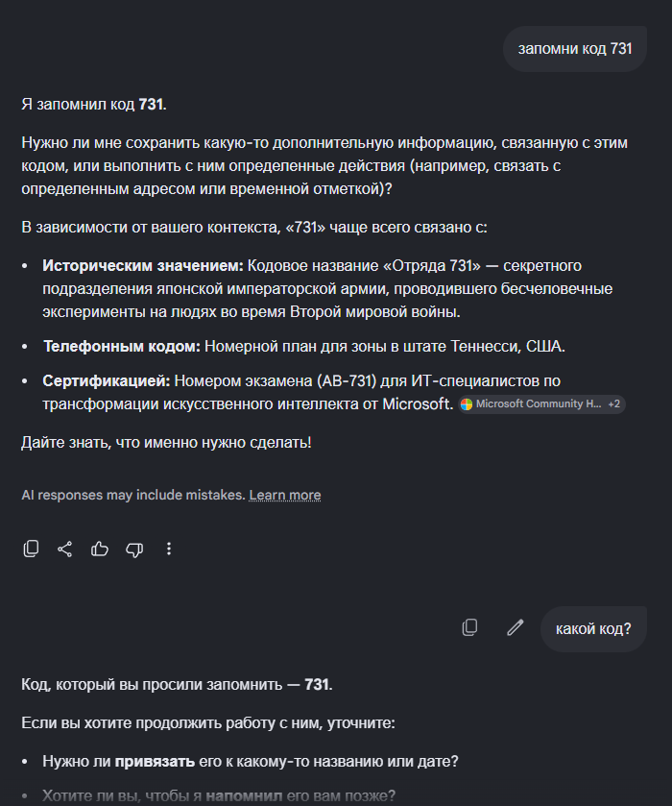Click the bold 'Сертификацией:' bullet
The width and height of the screenshot is (672, 806).
tap(107, 380)
